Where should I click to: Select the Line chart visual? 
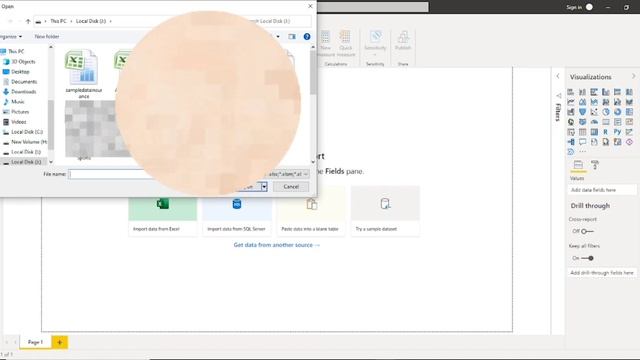point(571,102)
